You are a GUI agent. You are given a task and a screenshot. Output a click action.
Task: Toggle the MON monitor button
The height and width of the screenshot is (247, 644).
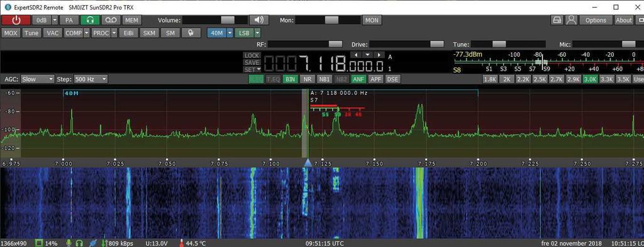coord(372,20)
